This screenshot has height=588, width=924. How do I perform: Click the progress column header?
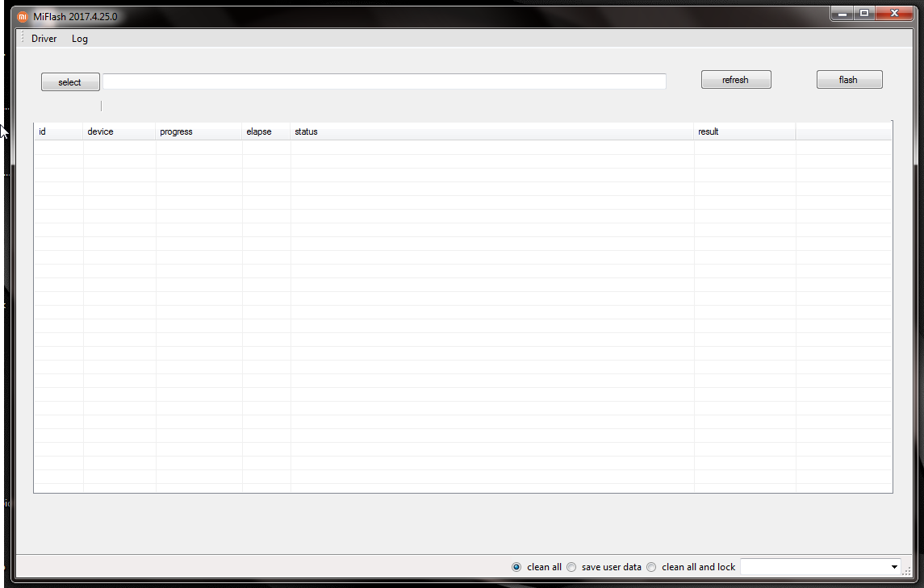pos(199,131)
